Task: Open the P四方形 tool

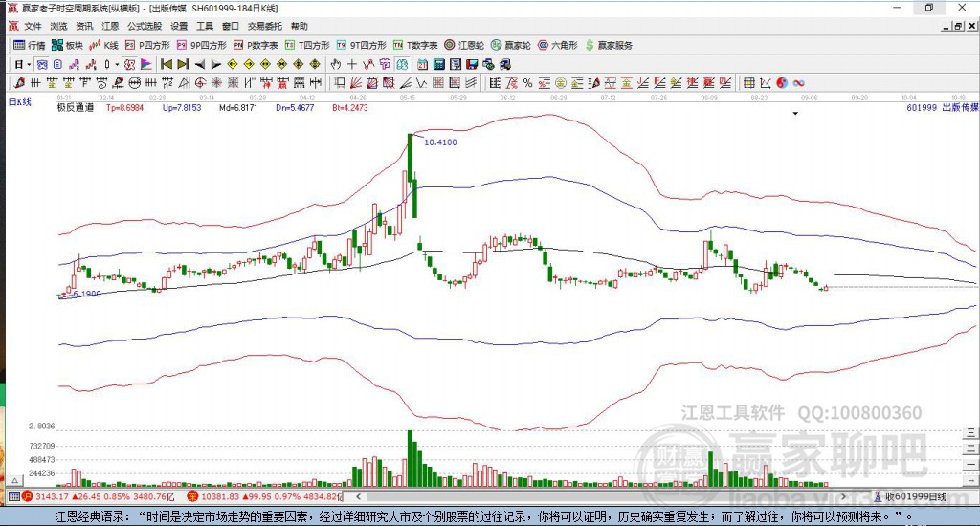Action: point(147,45)
